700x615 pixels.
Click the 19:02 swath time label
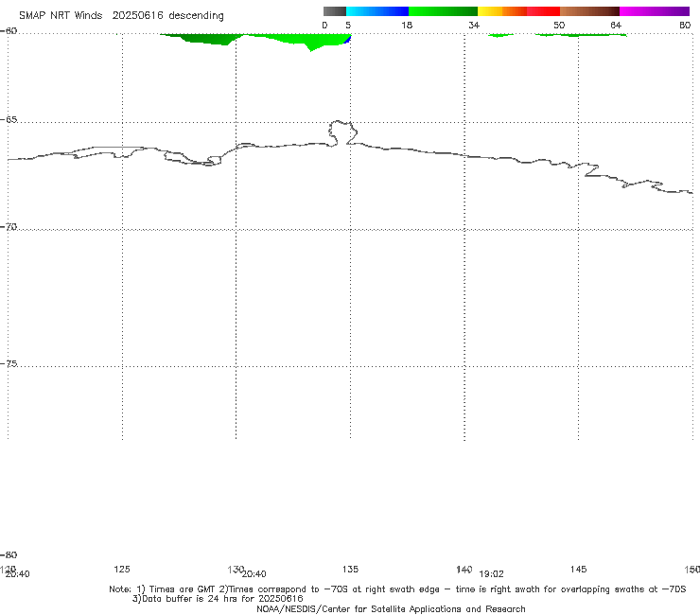491,574
